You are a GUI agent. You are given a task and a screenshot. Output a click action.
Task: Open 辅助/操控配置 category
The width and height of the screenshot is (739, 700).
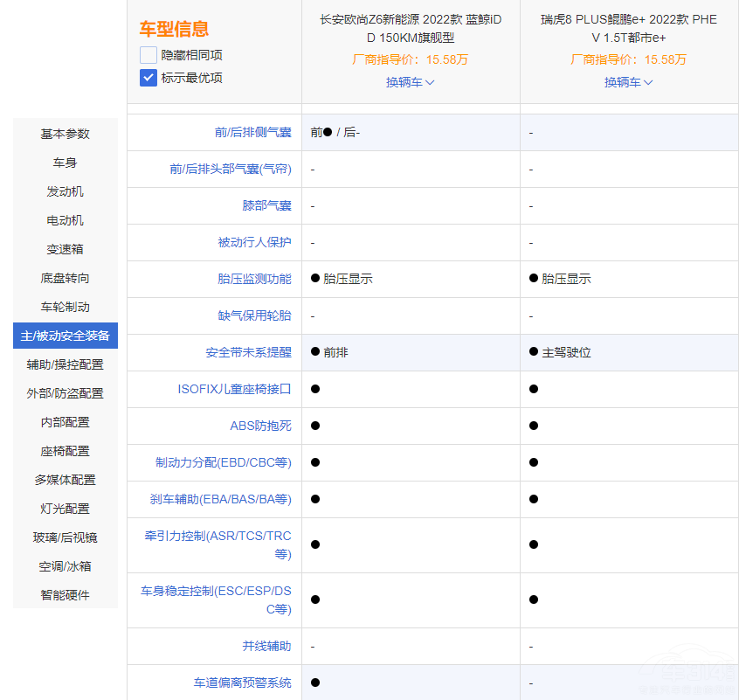click(66, 364)
